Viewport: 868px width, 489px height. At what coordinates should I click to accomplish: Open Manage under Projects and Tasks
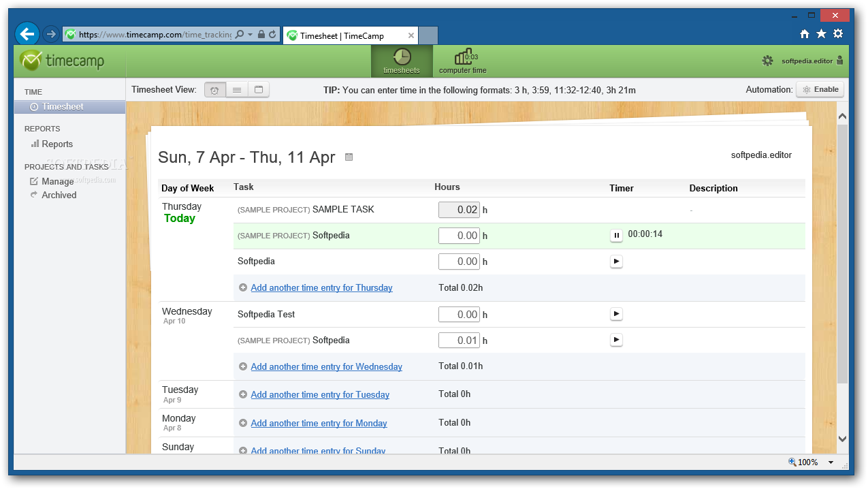(x=57, y=181)
